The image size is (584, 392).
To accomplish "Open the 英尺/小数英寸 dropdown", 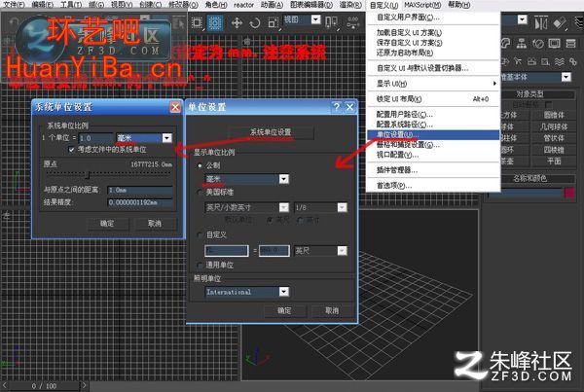I will tap(247, 207).
